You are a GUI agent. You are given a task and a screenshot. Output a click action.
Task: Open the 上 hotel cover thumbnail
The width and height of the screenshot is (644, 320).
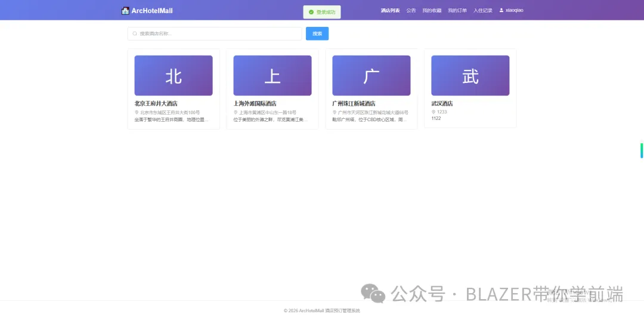click(273, 76)
